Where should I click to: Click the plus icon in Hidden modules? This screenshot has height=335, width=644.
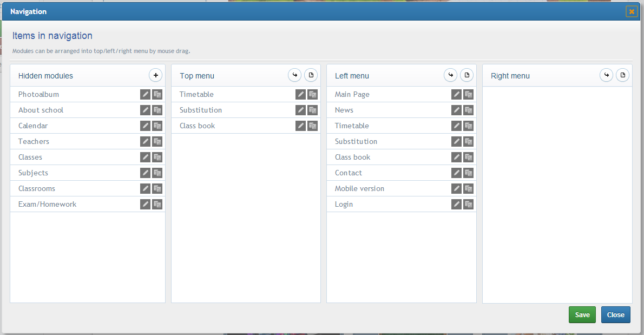click(155, 75)
